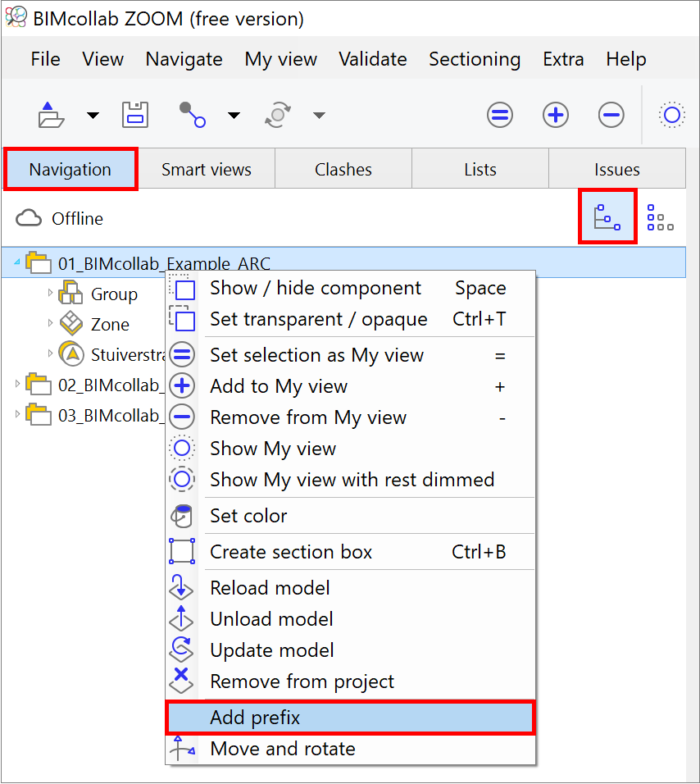Choose Show / hide component from context menu

coord(350,289)
